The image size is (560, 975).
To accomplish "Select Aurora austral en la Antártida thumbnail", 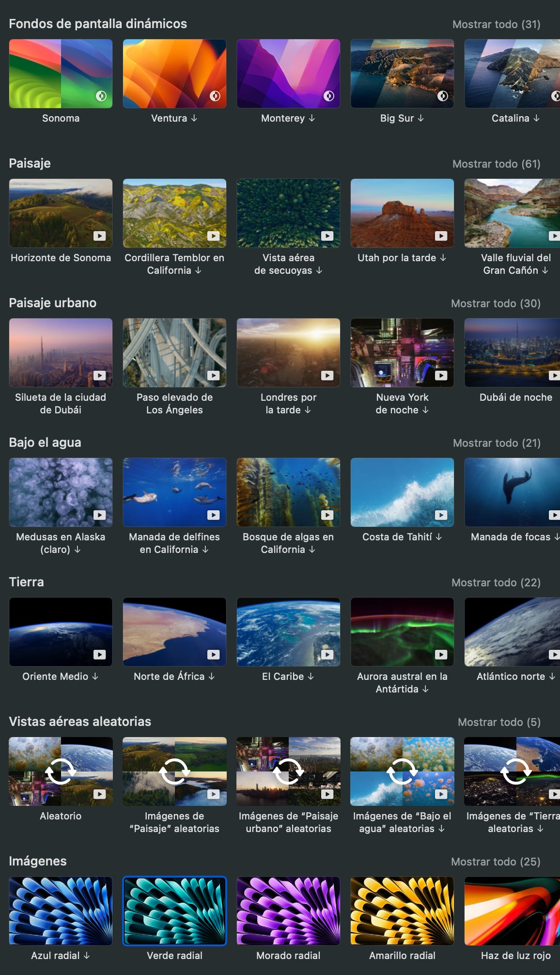I will pos(402,632).
